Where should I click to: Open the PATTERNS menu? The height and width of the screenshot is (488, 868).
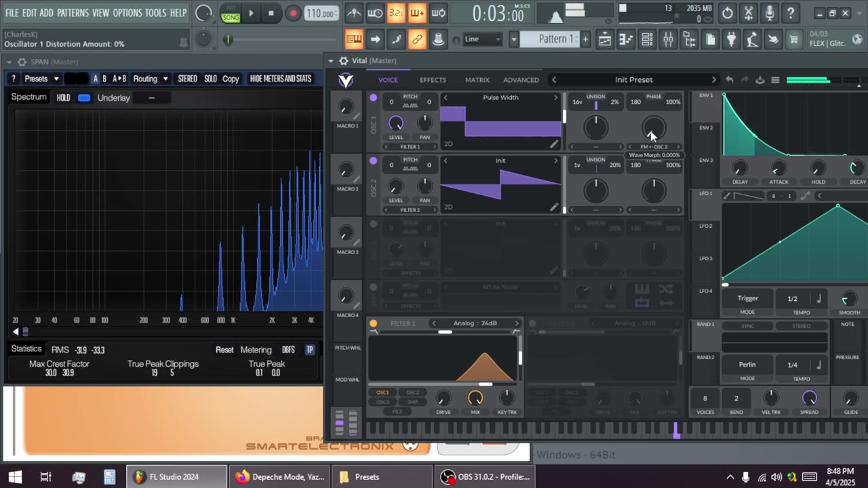click(x=72, y=13)
